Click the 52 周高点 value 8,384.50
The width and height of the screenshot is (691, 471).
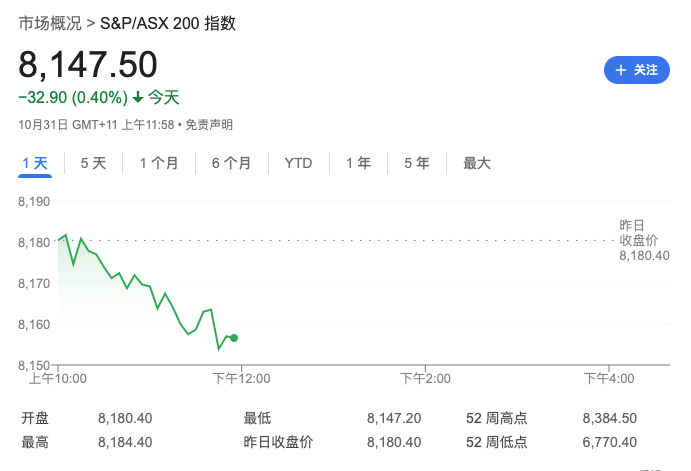609,418
